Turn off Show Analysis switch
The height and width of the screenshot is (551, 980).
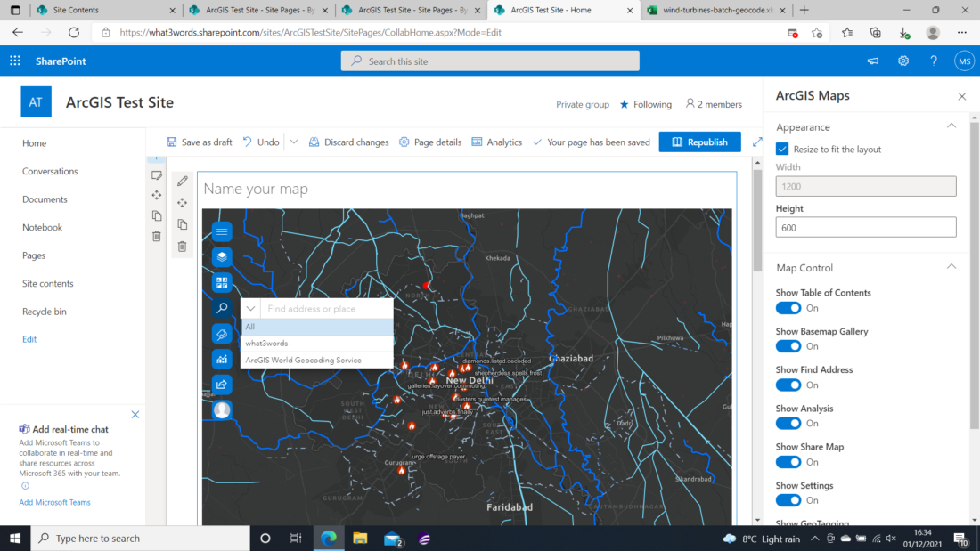pyautogui.click(x=788, y=424)
